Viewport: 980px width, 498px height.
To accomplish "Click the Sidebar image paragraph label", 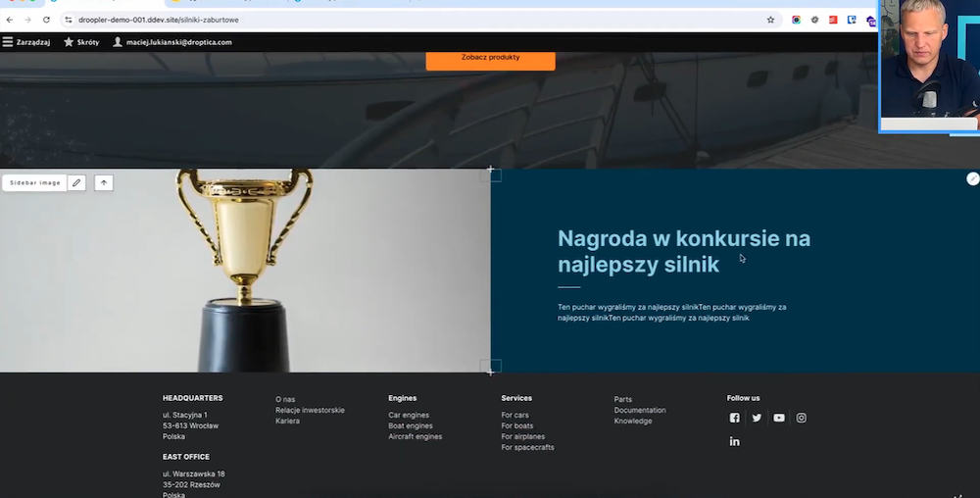I will coord(35,183).
